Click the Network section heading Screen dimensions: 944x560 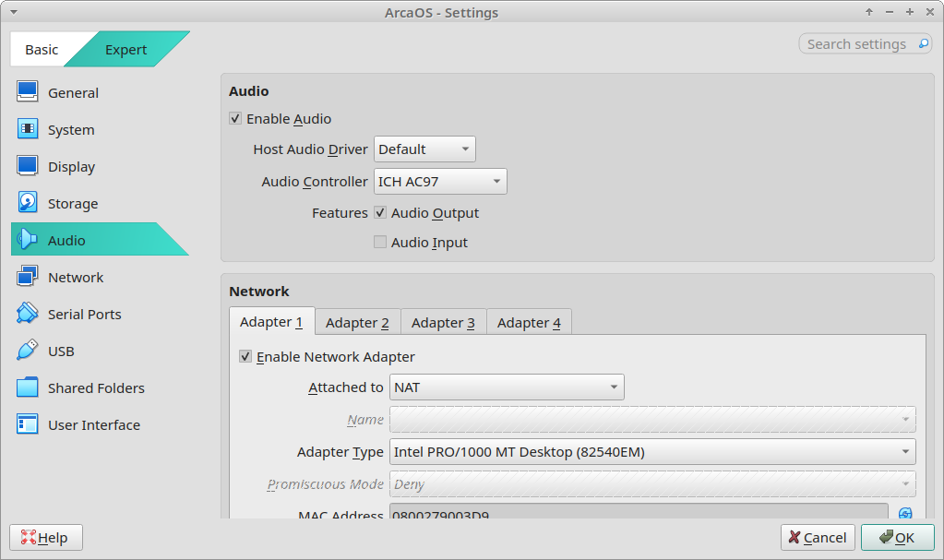click(259, 292)
